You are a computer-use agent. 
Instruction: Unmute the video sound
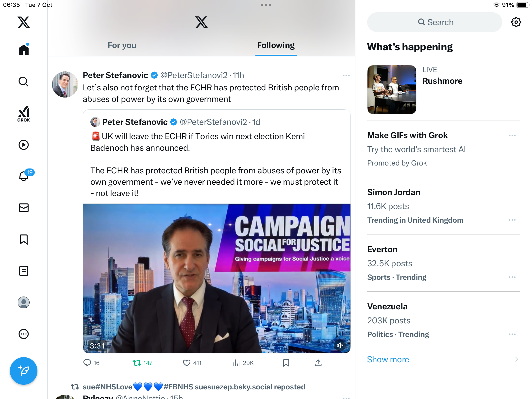pos(340,345)
